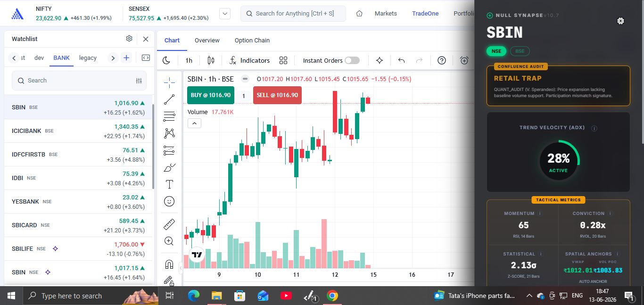The height and width of the screenshot is (305, 644).
Task: Open the Option Chain tab
Action: click(x=252, y=41)
